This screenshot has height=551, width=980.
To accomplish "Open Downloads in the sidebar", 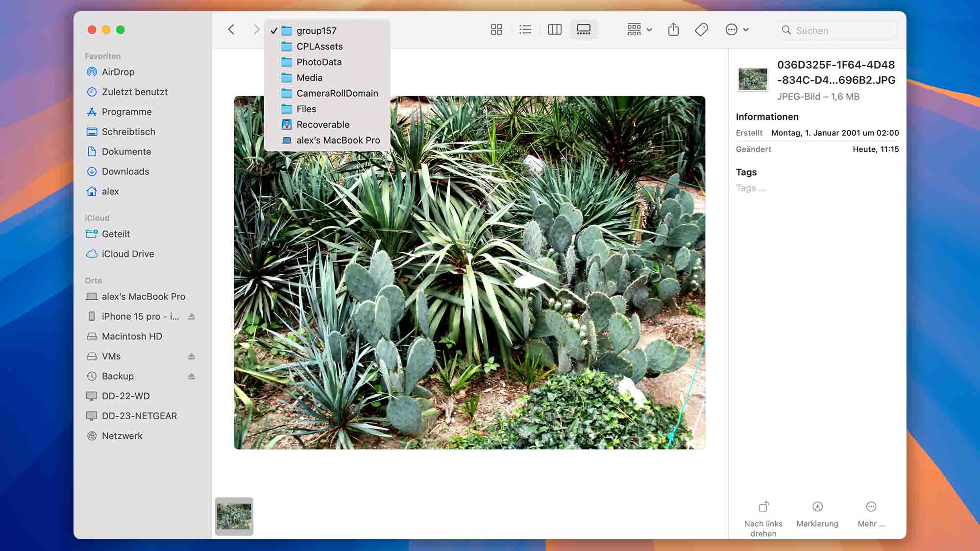I will pos(142,171).
